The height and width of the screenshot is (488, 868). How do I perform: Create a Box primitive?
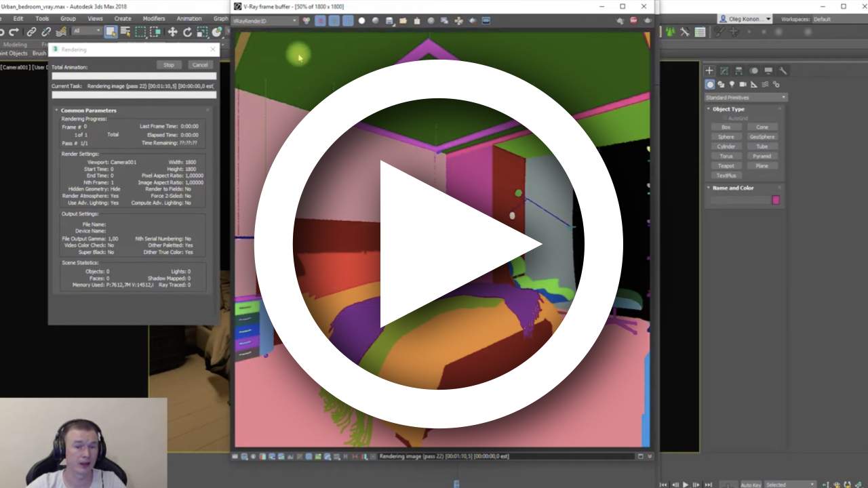coord(726,127)
